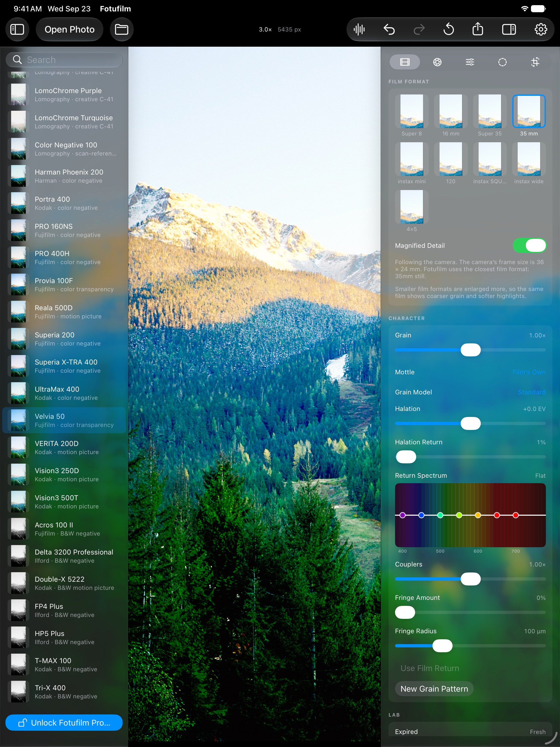Choose Tri-X 400 film stock

pos(64,692)
